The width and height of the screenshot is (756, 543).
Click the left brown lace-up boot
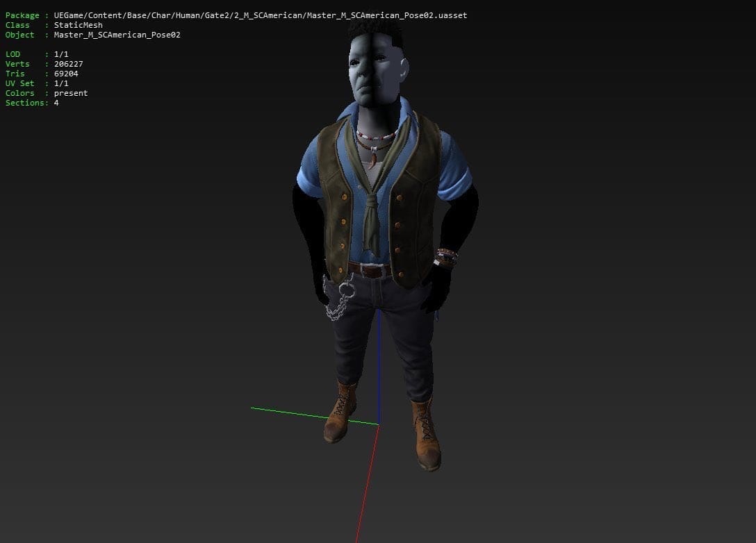341,412
